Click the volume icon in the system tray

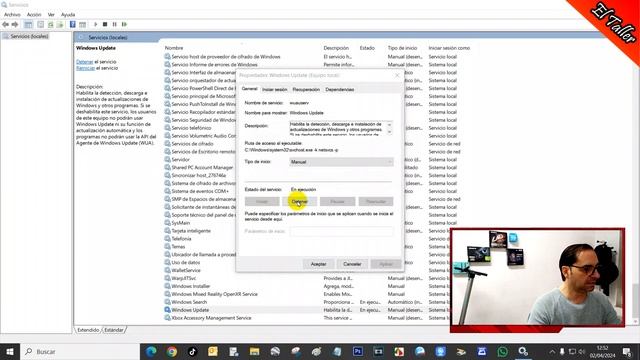pyautogui.click(x=582, y=351)
